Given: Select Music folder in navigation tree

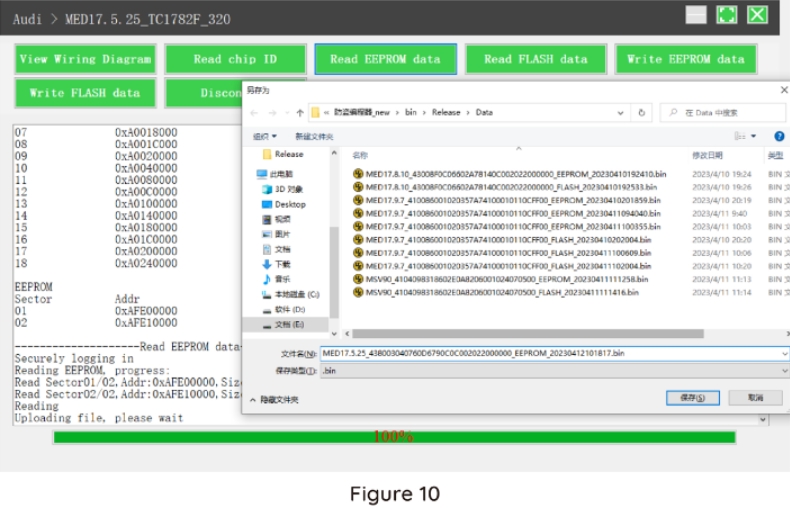Looking at the screenshot, I should click(276, 279).
